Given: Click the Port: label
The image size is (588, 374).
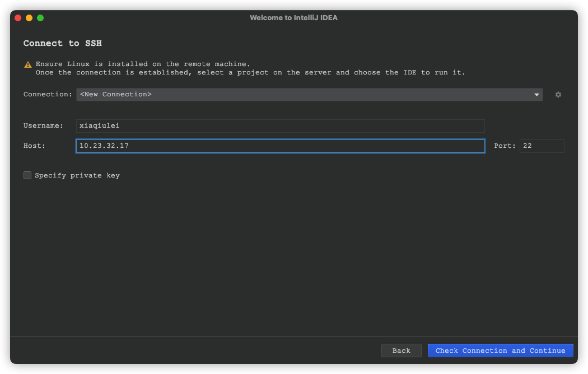Looking at the screenshot, I should [505, 146].
